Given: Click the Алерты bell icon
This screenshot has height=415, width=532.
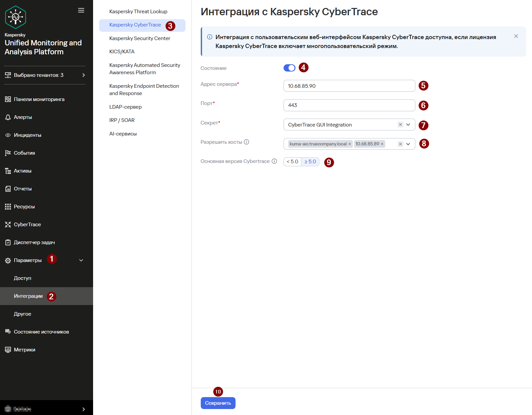Looking at the screenshot, I should click(8, 117).
